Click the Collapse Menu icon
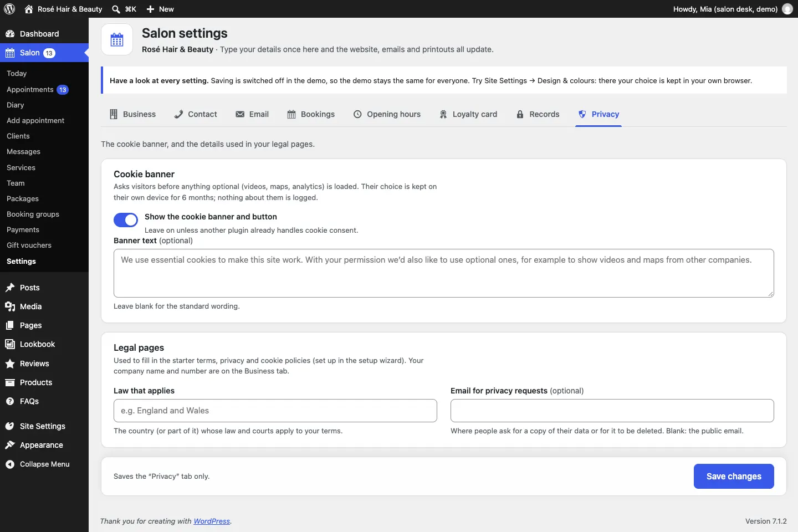Viewport: 798px width, 532px height. pyautogui.click(x=10, y=464)
